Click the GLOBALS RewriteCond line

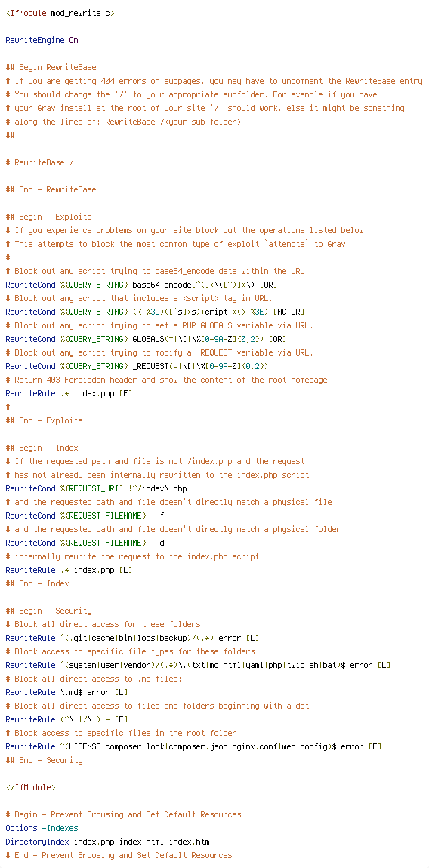point(147,339)
